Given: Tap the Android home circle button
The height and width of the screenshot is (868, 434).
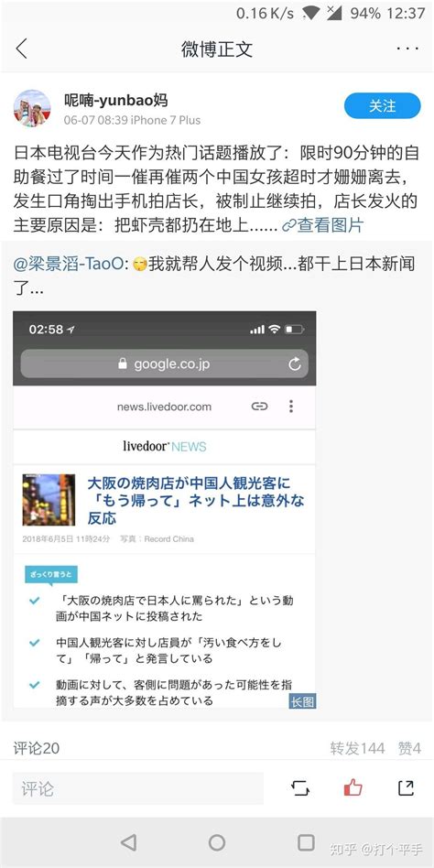Looking at the screenshot, I should tap(217, 842).
